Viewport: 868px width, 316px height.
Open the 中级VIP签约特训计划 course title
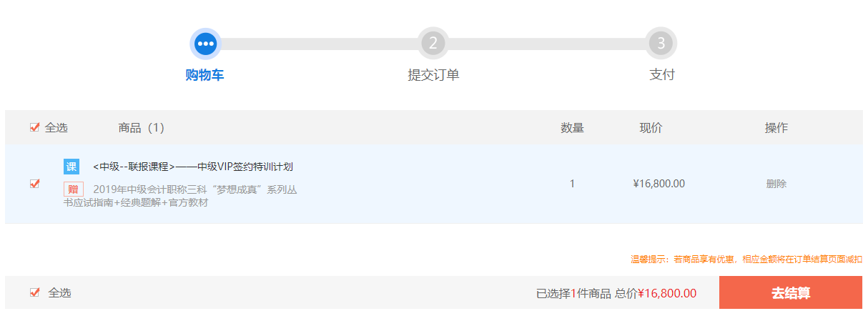[x=192, y=167]
